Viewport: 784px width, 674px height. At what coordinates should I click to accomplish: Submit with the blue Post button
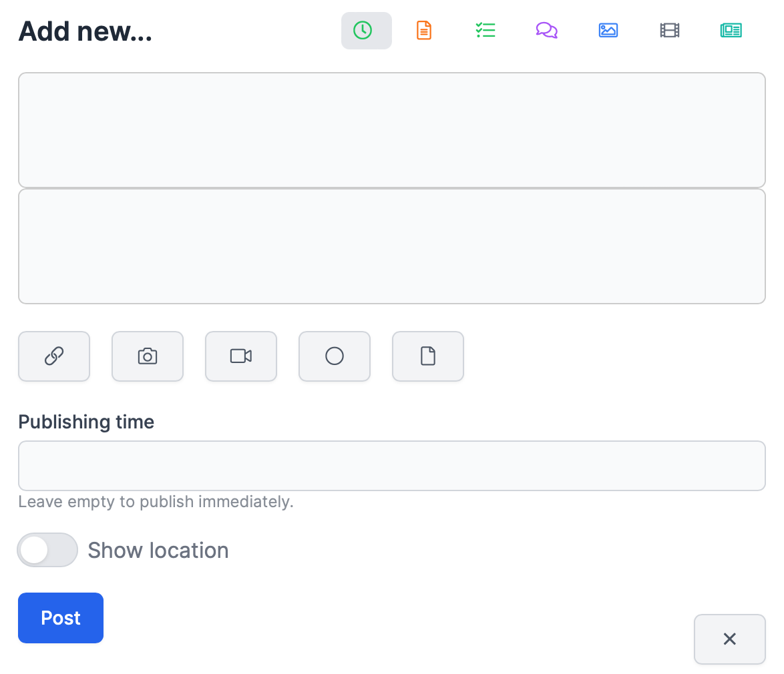click(x=61, y=618)
